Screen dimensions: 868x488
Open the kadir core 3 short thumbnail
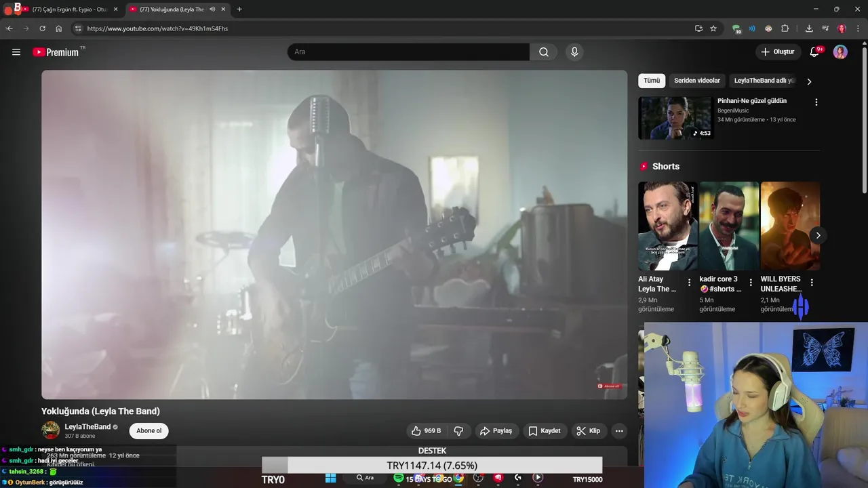(729, 226)
